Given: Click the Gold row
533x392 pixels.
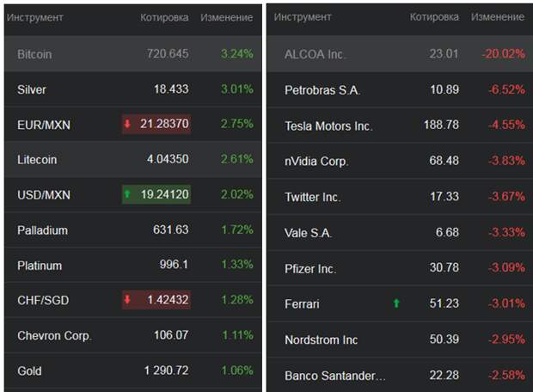Looking at the screenshot, I should [29, 371].
